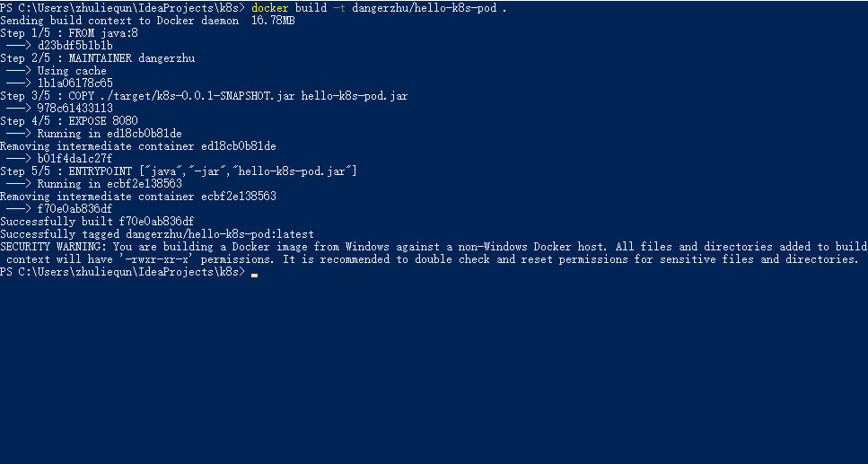Click the 'Using cache' output line
The width and height of the screenshot is (868, 464).
coord(72,71)
